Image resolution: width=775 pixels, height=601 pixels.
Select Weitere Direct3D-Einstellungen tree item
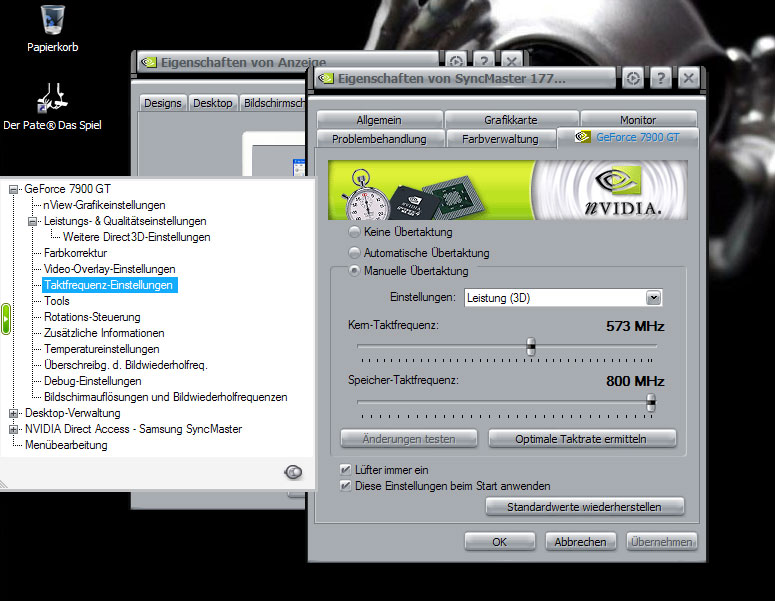[137, 237]
